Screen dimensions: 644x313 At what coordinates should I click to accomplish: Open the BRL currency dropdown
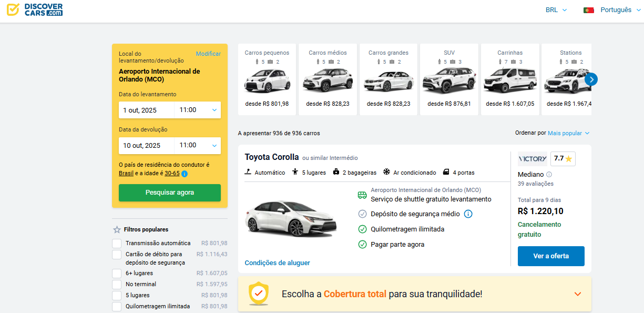pyautogui.click(x=556, y=10)
